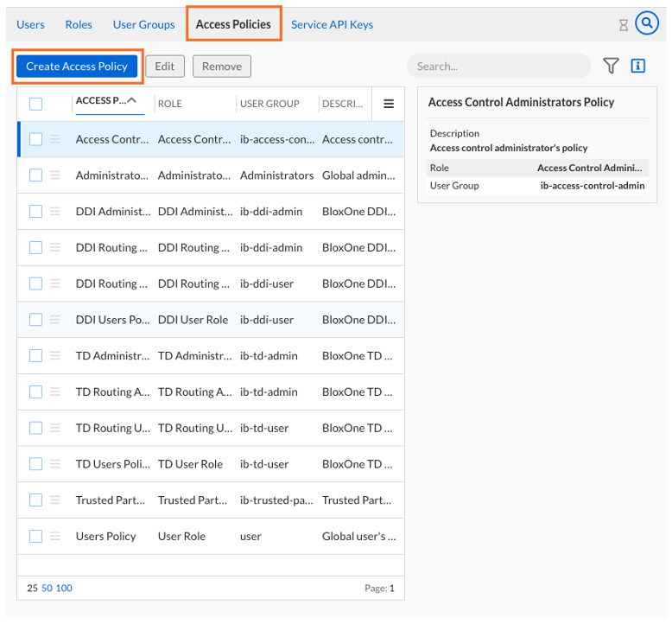Open the table column menu hamburger icon
Screen dimensions: 672x624
(389, 104)
